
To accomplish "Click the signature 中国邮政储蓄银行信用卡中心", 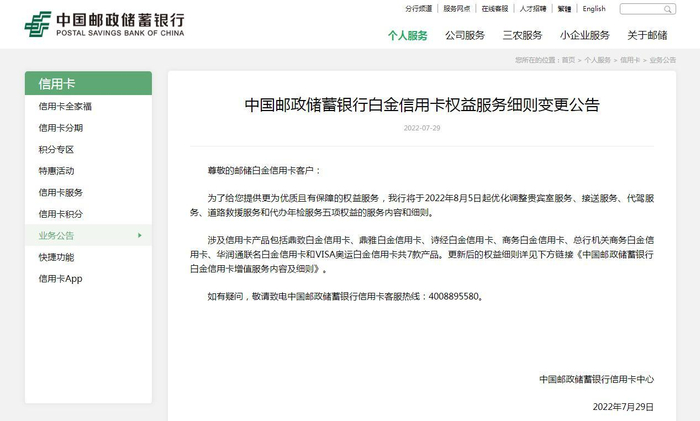I will (x=596, y=379).
